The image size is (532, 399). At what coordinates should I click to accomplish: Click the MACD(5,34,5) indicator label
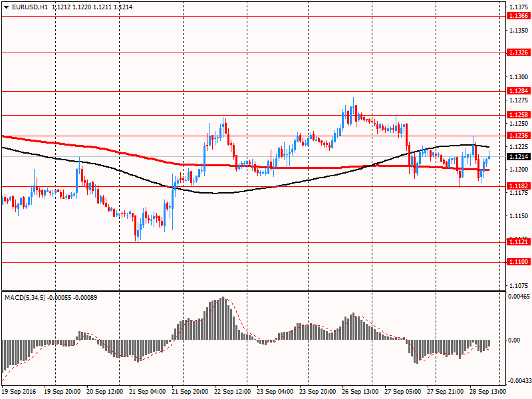[25, 298]
